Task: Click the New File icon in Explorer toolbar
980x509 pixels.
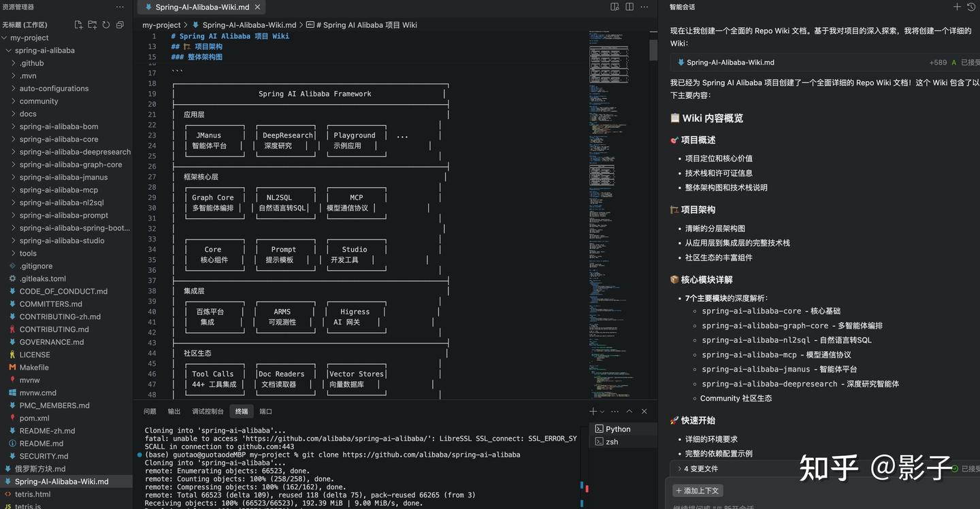Action: [78, 24]
